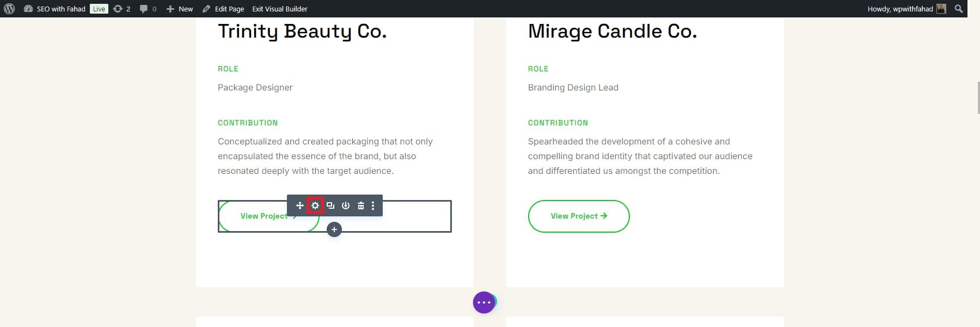Screen dimensions: 980x327
Task: Click New in the admin bar
Action: pyautogui.click(x=183, y=9)
